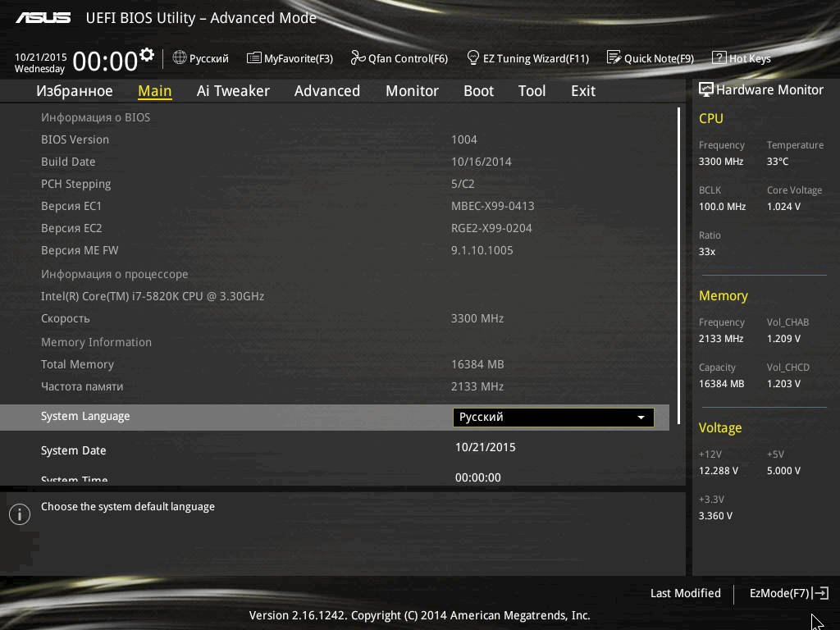
Task: Expand the System Language dropdown arrow
Action: (641, 418)
